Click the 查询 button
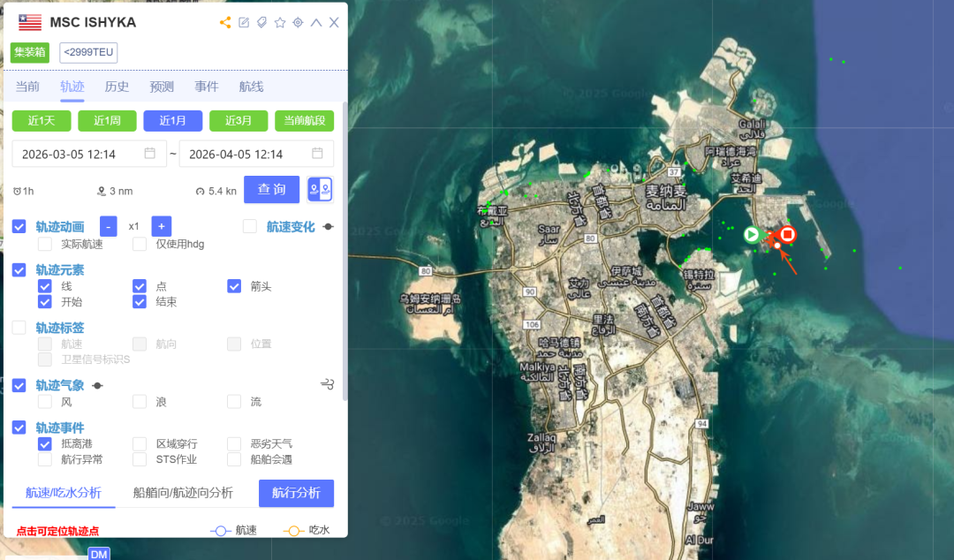954x560 pixels. tap(271, 190)
